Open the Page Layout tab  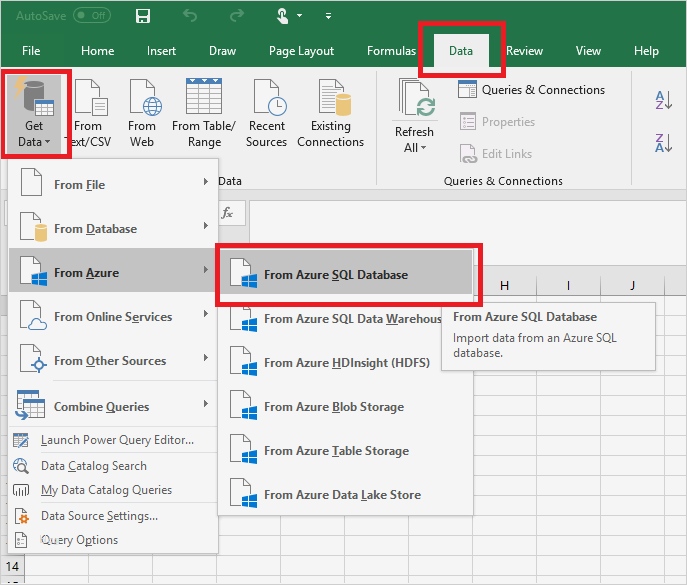click(302, 51)
